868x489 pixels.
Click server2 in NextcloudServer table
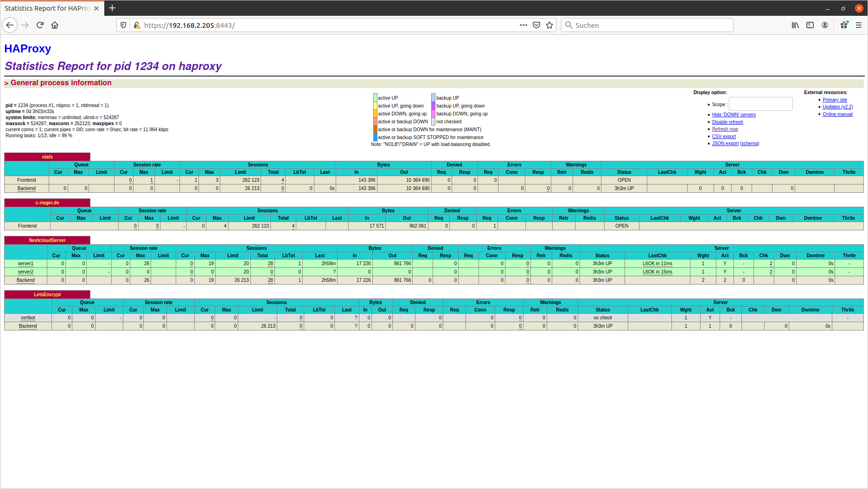tap(26, 272)
